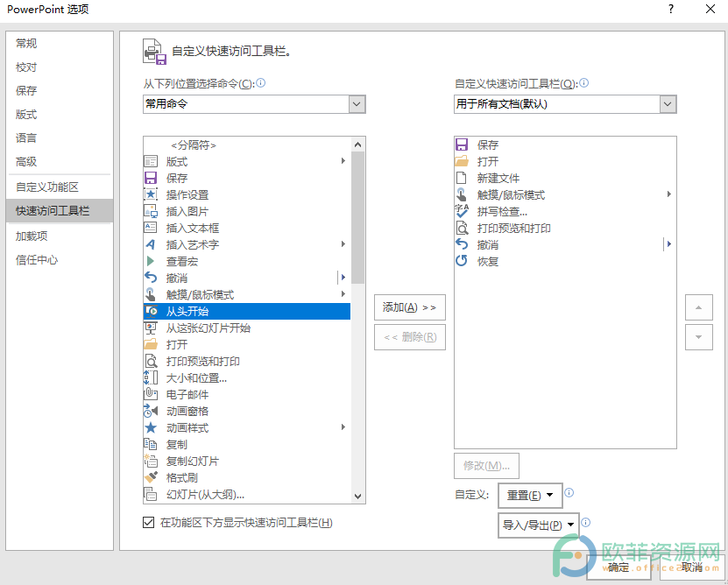Open the 导入/导出 dropdown button
This screenshot has width=728, height=585.
(539, 525)
